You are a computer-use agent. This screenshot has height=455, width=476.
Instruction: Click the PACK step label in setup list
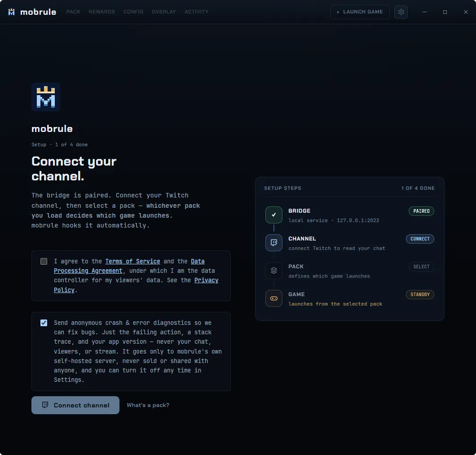click(x=296, y=267)
